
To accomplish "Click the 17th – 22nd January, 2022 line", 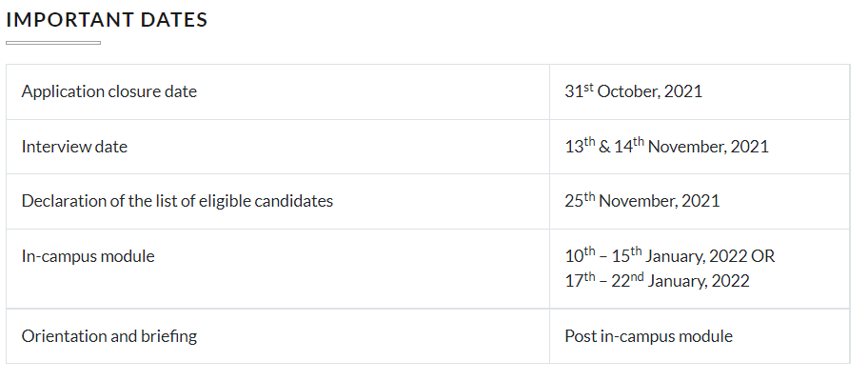I will [x=657, y=280].
